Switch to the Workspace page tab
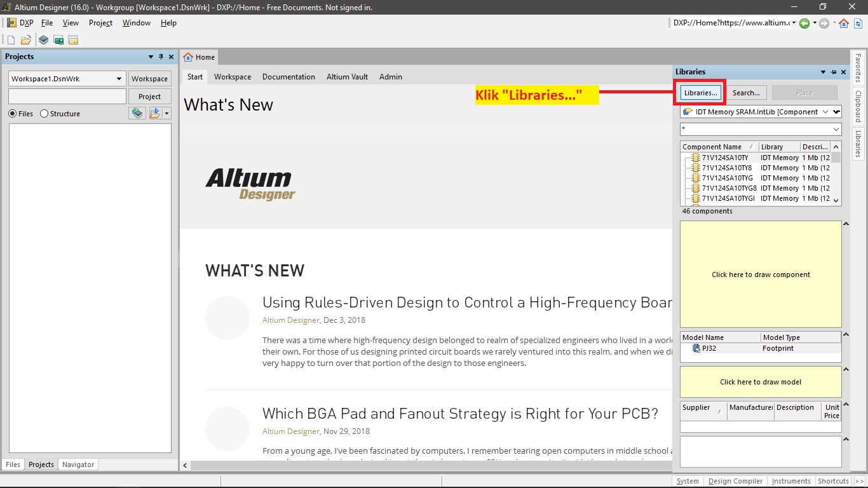The image size is (868, 488). (x=233, y=77)
